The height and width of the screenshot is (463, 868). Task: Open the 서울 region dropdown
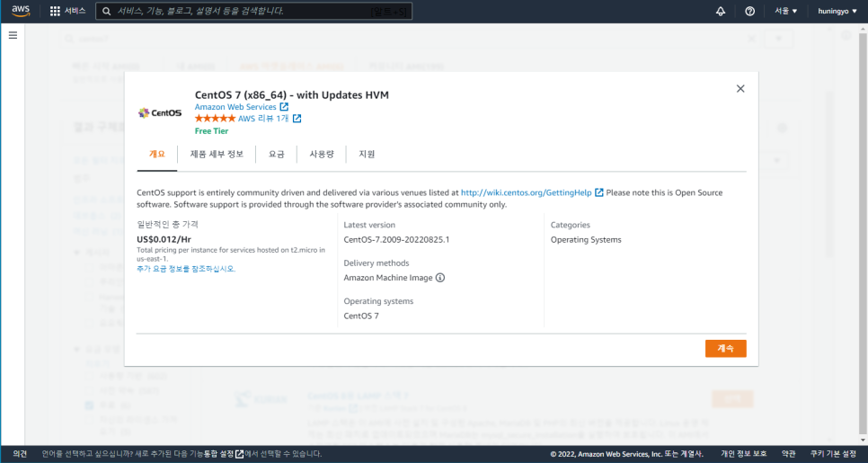pos(785,11)
